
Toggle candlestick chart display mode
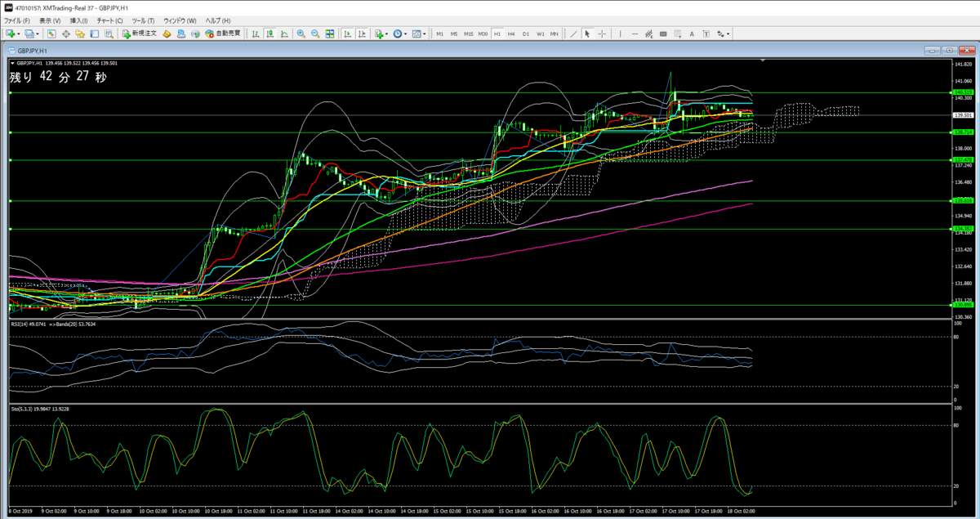coord(269,34)
